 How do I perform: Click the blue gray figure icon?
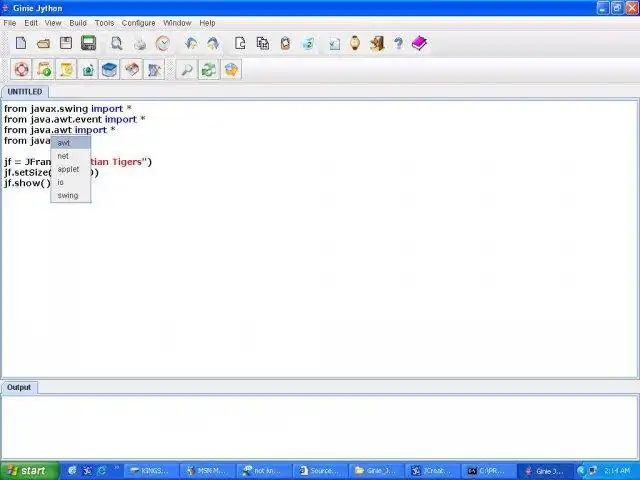[154, 69]
